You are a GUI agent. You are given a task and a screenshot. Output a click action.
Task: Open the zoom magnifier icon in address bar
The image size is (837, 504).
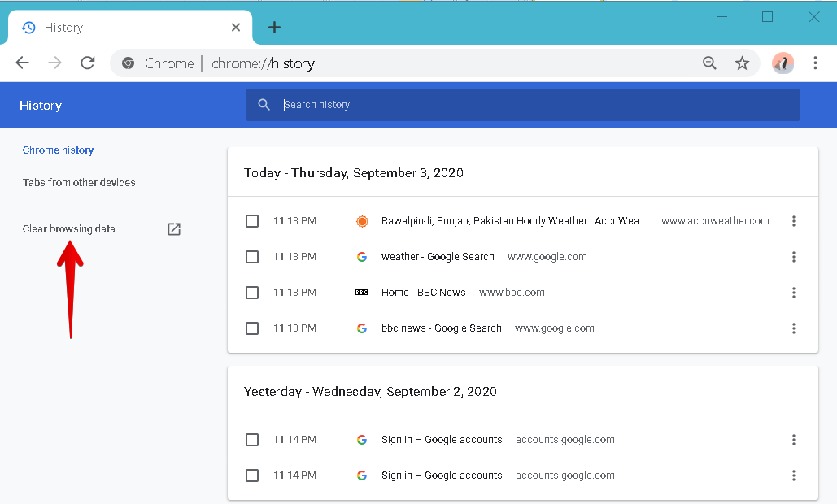click(x=709, y=63)
